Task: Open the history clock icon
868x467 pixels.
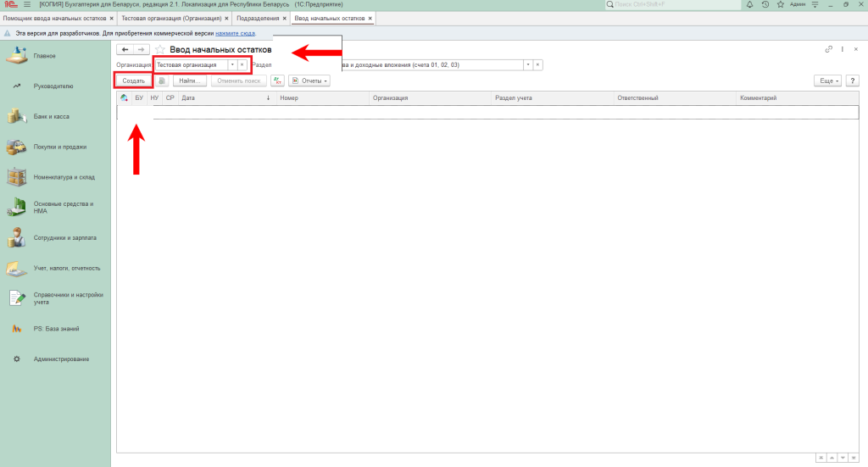Action: coord(765,4)
